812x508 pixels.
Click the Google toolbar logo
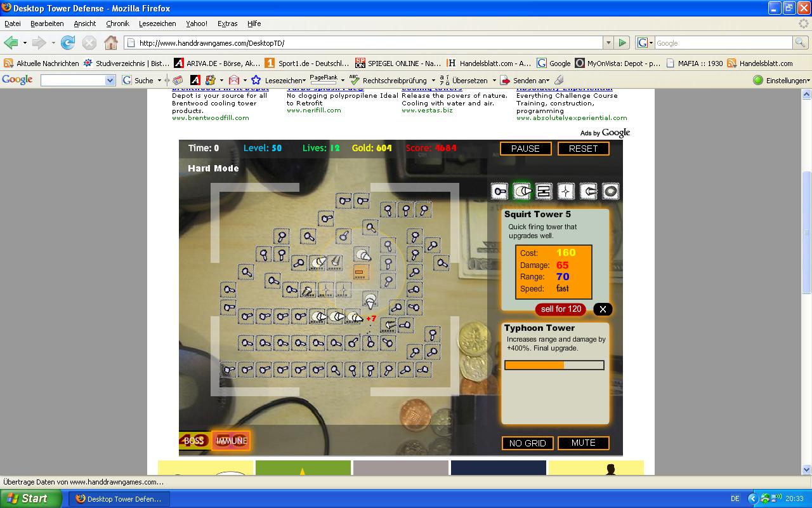point(18,80)
